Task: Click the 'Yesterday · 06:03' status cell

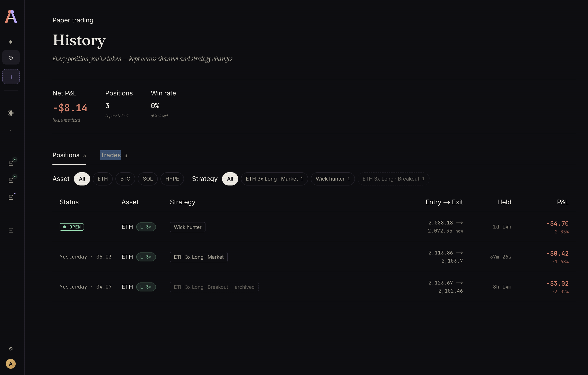Action: [85, 257]
